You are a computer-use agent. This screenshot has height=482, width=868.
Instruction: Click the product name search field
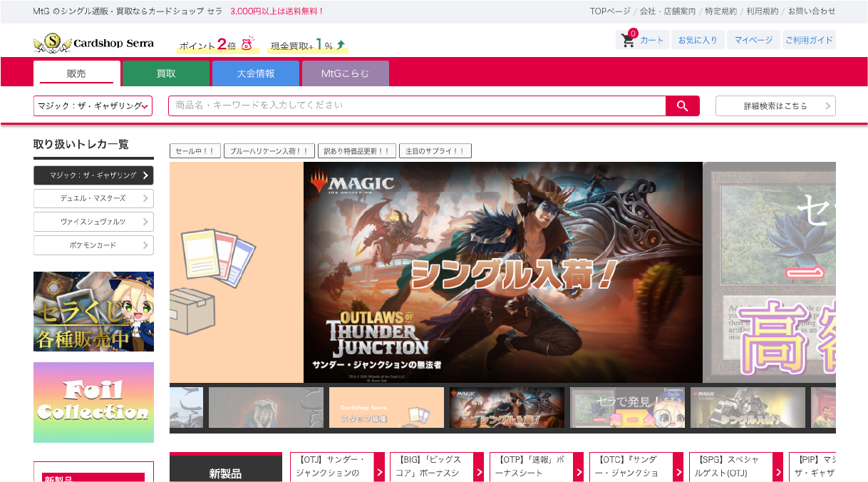[417, 106]
